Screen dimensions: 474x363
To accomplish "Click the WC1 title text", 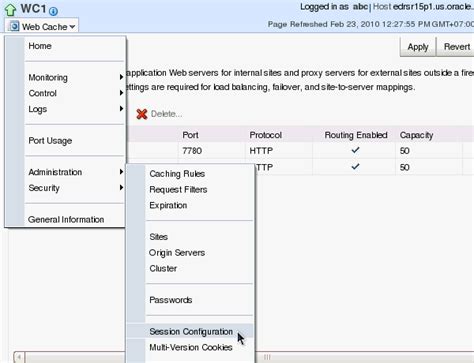I will click(x=33, y=9).
